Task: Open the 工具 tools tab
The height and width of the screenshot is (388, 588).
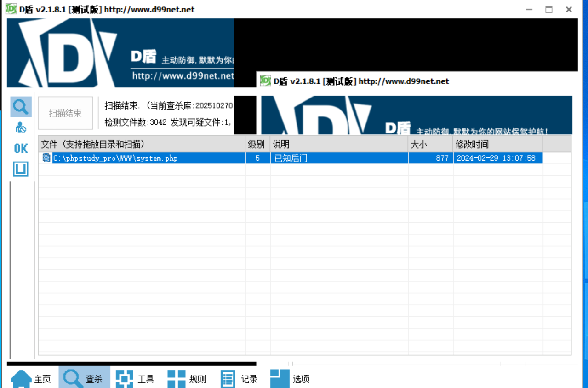Action: click(x=135, y=379)
